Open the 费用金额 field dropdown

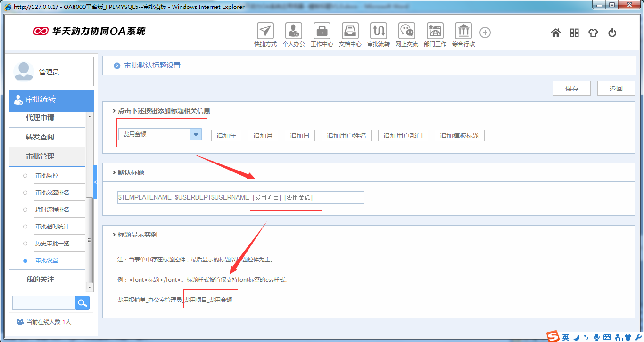coord(195,134)
